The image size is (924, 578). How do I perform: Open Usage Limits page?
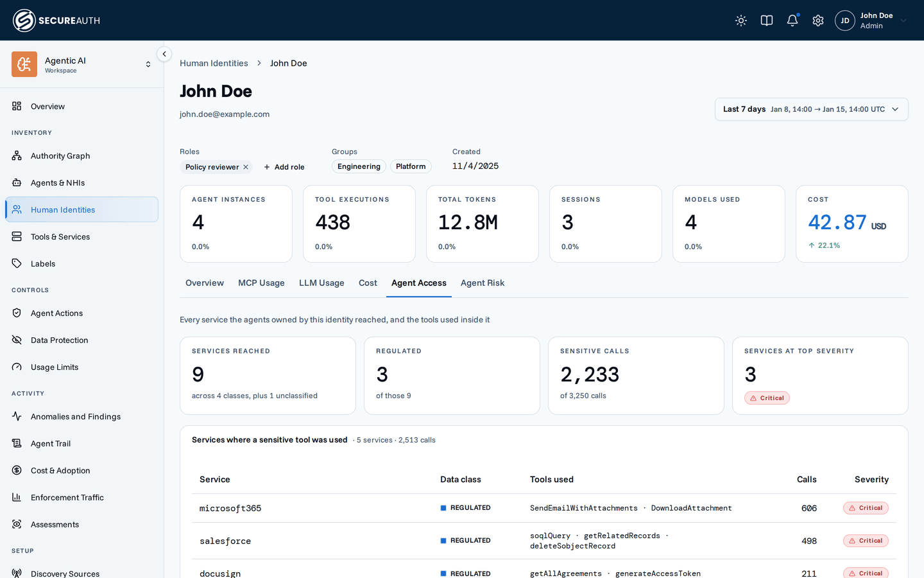[81, 367]
